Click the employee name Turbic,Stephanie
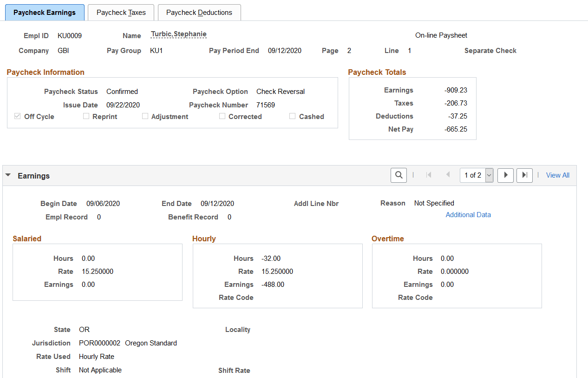 pos(178,34)
